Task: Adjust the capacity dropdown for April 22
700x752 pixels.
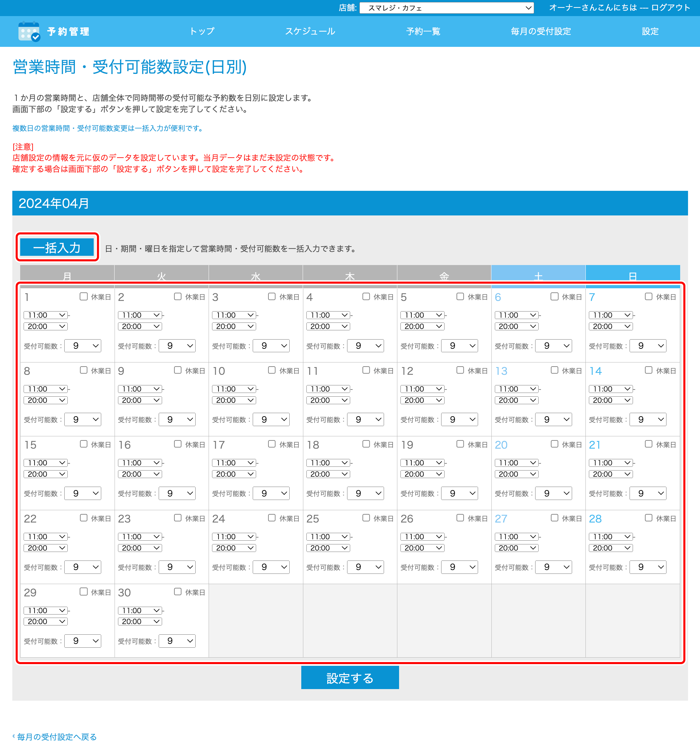Action: (82, 567)
